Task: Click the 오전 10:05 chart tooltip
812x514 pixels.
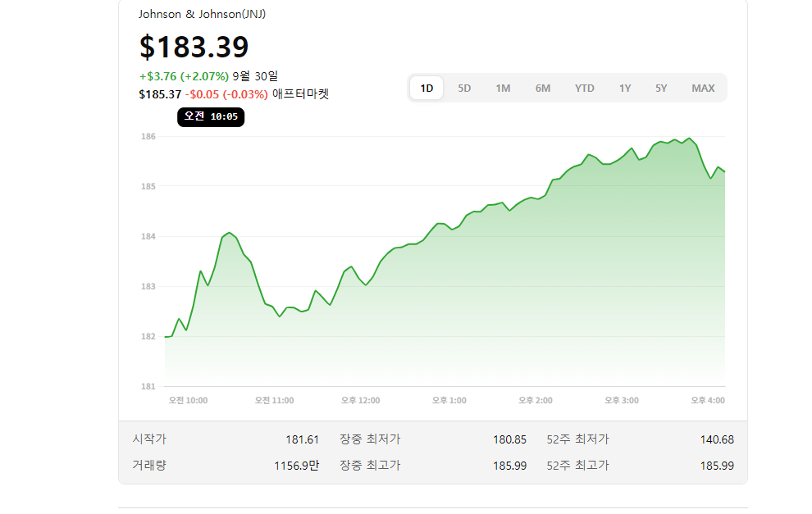Action: pyautogui.click(x=211, y=116)
